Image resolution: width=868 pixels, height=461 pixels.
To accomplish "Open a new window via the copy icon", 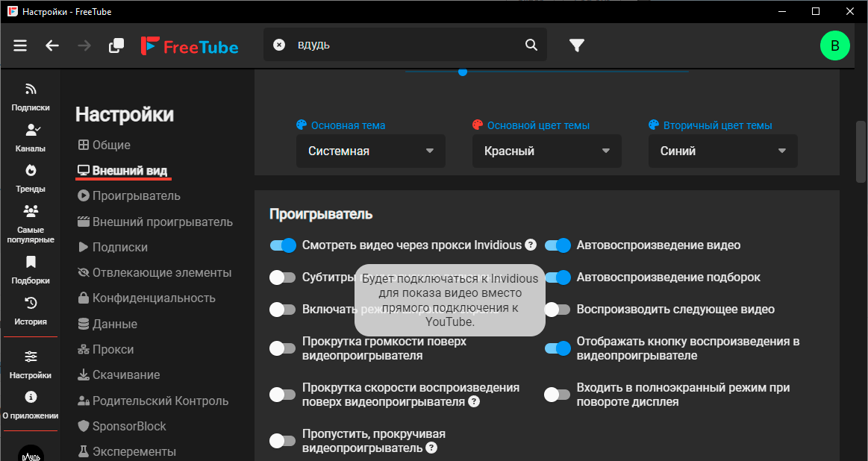I will pyautogui.click(x=116, y=45).
